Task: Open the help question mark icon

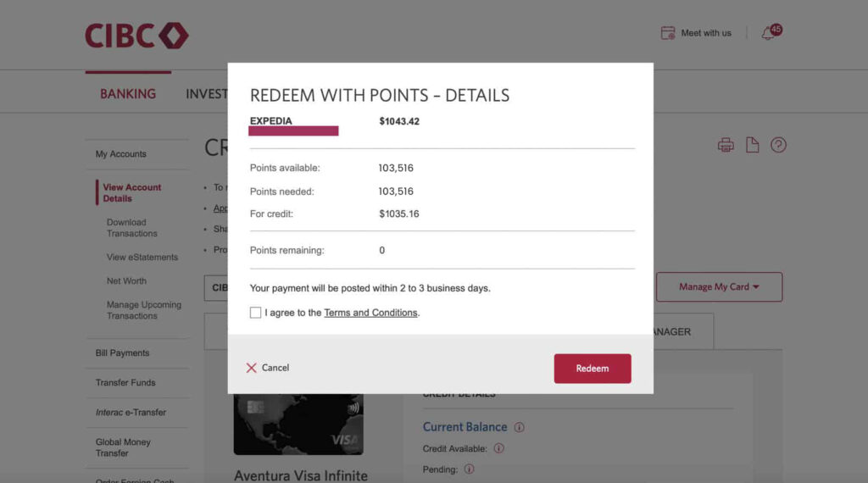Action: pos(778,145)
